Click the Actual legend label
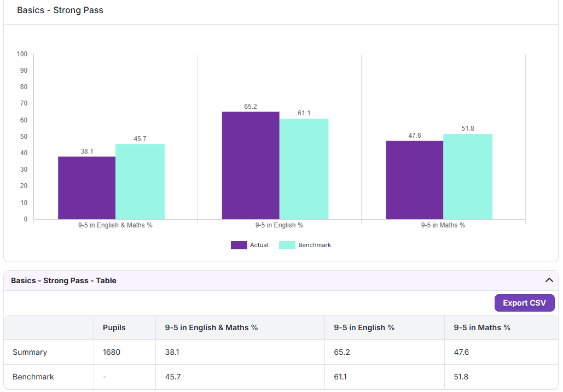Viewport: 563px width, 392px height. coord(259,245)
